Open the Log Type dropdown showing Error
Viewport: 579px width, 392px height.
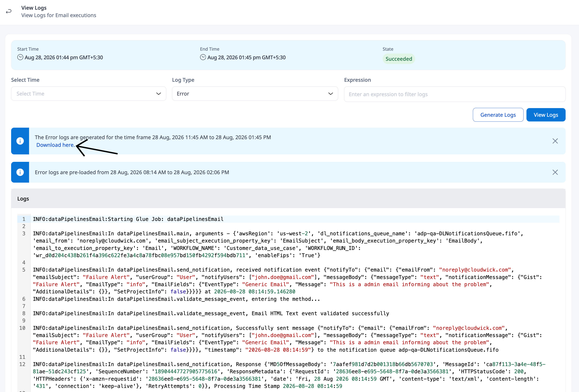tap(255, 94)
